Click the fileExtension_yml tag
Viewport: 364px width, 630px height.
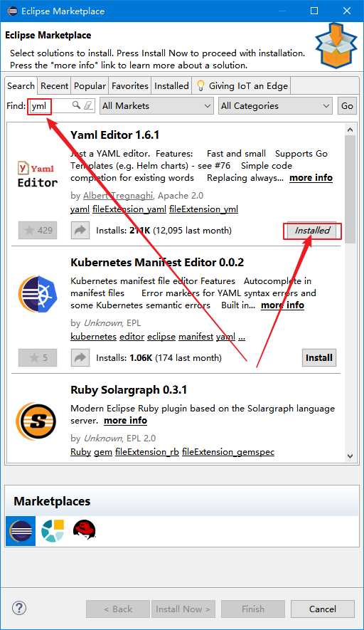[203, 209]
